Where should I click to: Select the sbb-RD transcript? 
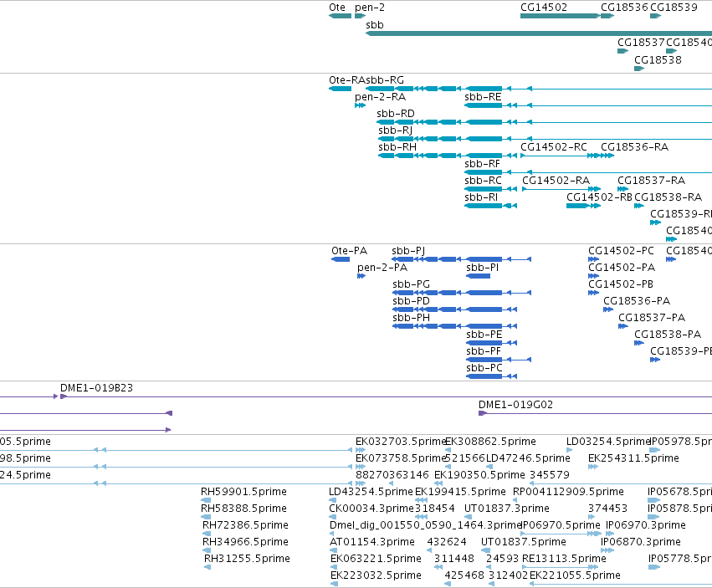click(x=544, y=122)
